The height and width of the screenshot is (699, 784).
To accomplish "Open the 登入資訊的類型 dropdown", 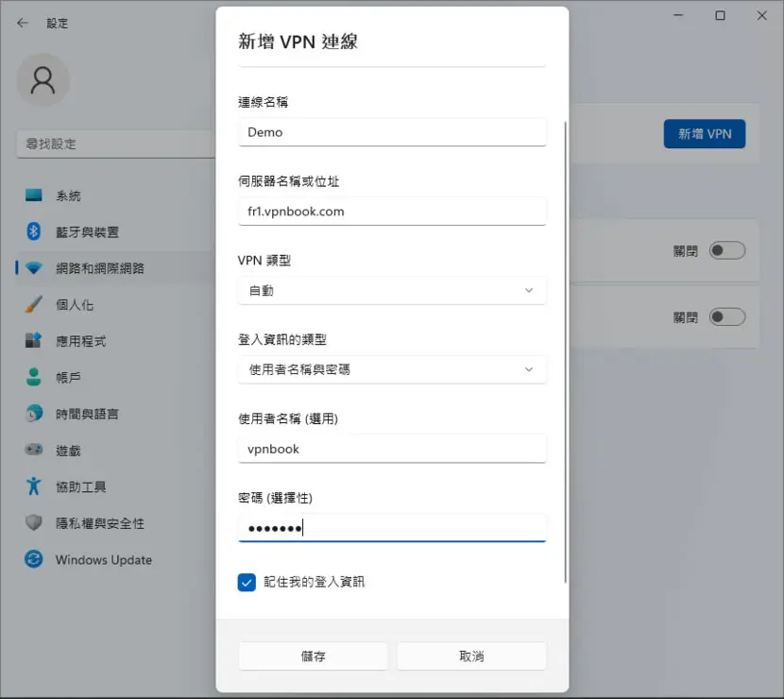I will tap(392, 369).
